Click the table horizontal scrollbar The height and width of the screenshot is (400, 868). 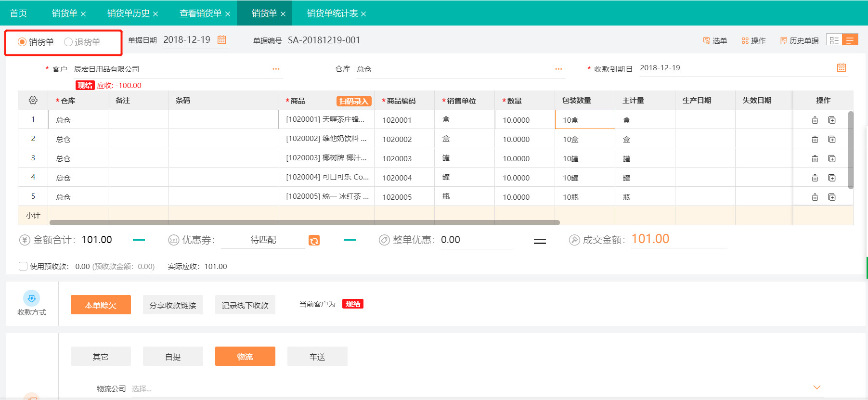[x=304, y=222]
